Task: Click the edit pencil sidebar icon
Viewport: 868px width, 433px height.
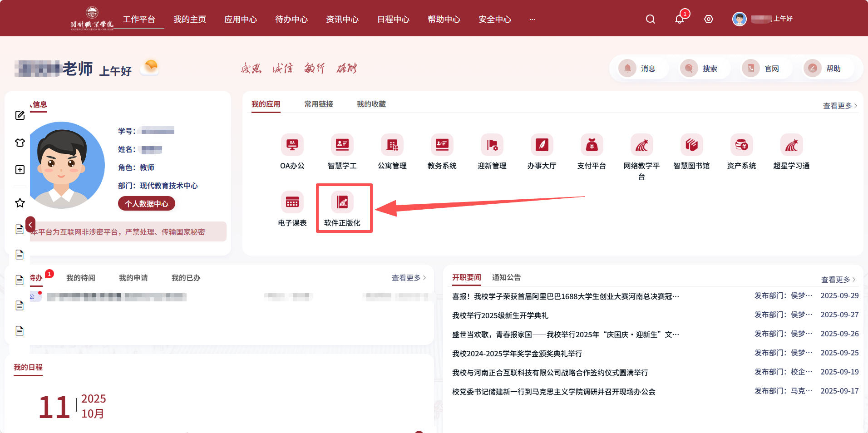Action: pos(20,115)
